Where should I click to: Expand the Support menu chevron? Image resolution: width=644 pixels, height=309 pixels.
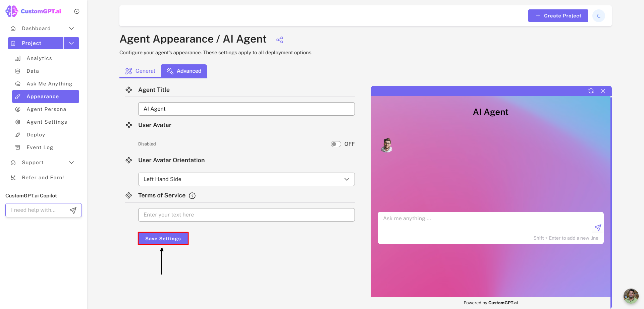[x=71, y=163]
